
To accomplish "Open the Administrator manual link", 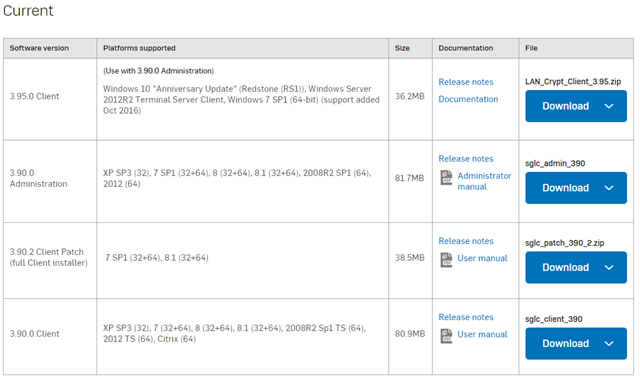I will point(484,181).
